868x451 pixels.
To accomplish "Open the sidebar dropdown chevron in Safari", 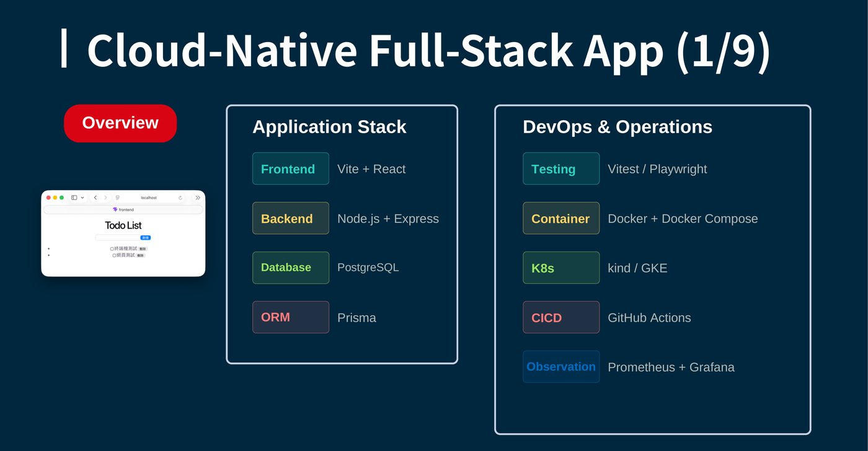I will pos(82,198).
